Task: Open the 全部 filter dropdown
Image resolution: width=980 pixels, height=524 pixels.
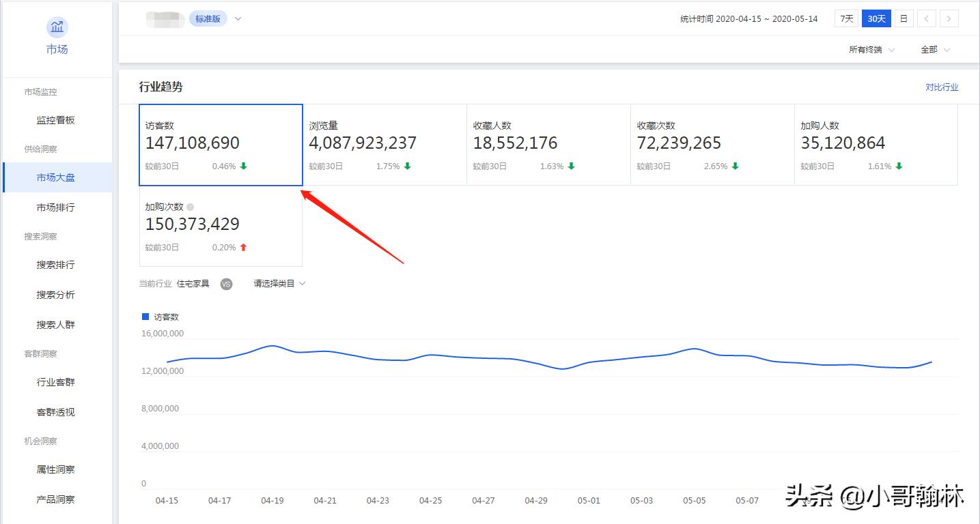Action: tap(935, 50)
